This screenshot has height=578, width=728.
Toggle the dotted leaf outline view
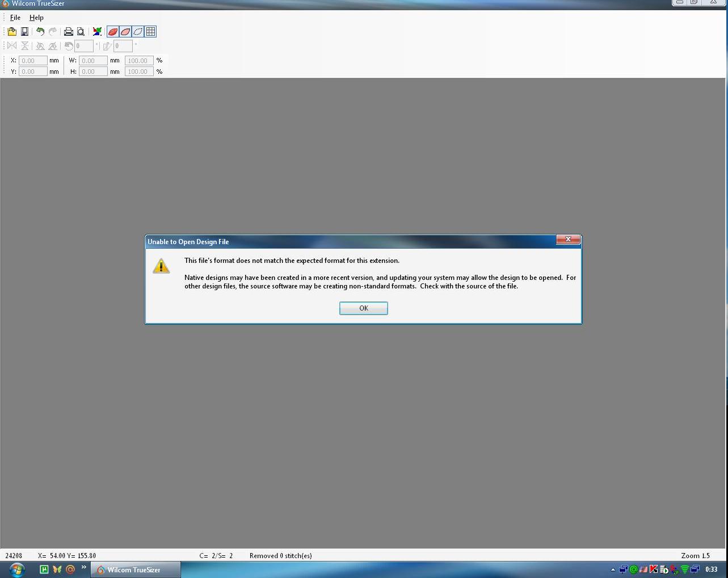pos(138,32)
